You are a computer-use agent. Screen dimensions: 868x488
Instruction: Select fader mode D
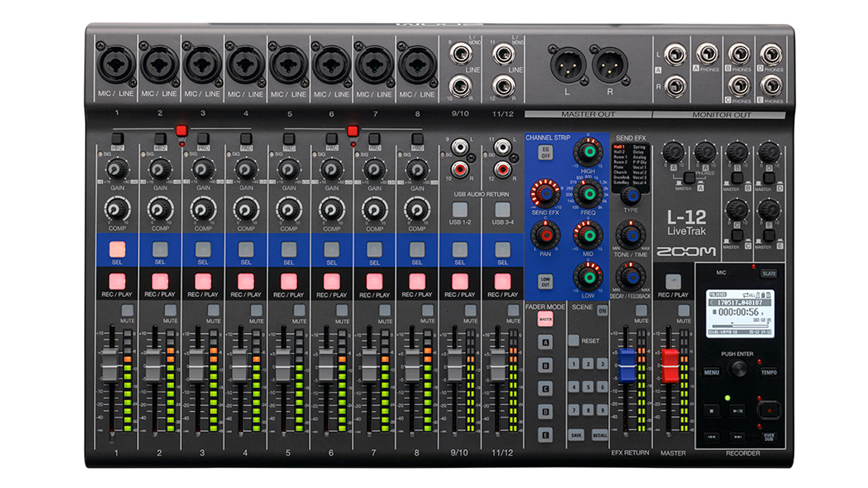coord(546,412)
